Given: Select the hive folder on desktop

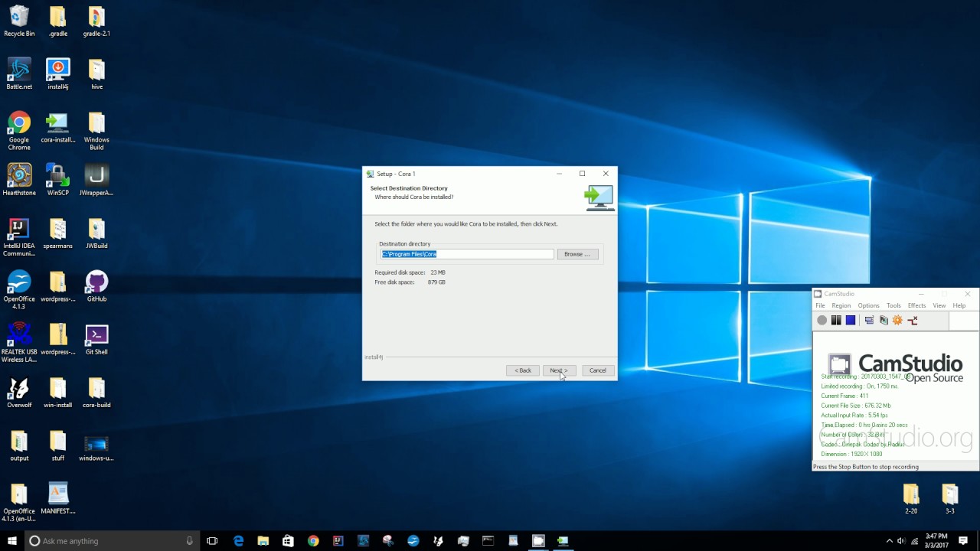Looking at the screenshot, I should pyautogui.click(x=96, y=74).
